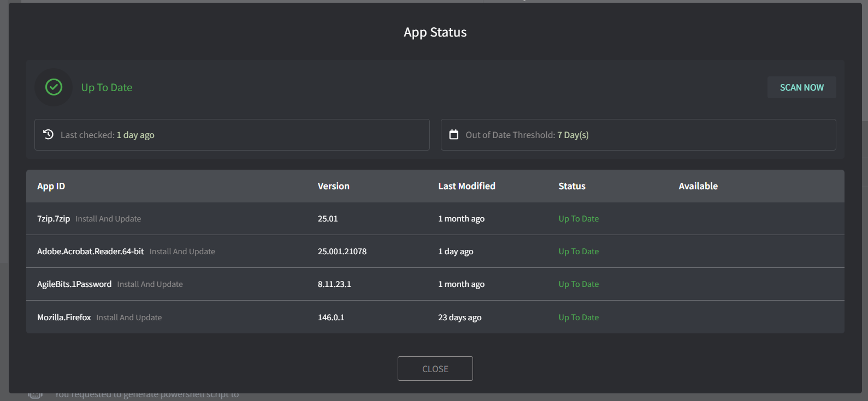The width and height of the screenshot is (868, 401).
Task: Select the Mozilla.Firefox app entry
Action: [64, 318]
